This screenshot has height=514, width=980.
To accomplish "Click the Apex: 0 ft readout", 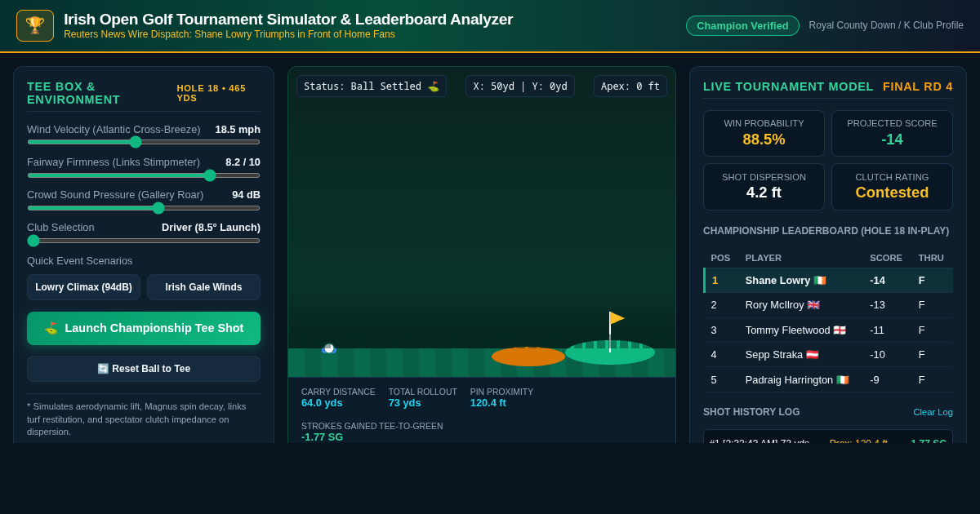I will [630, 86].
